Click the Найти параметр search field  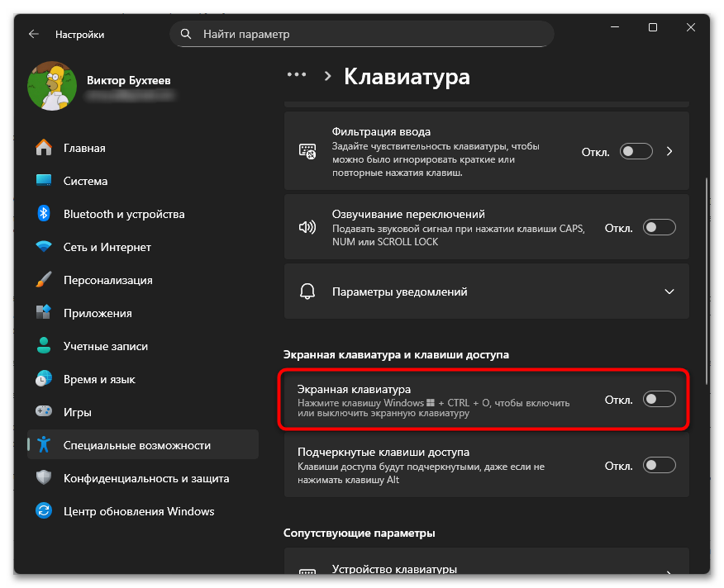(x=362, y=34)
